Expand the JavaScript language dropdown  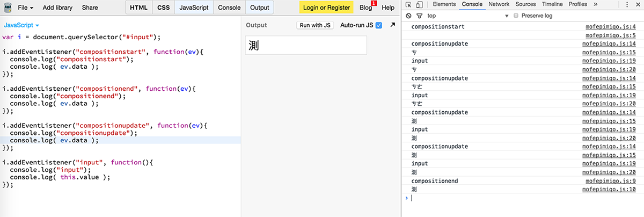pos(21,25)
